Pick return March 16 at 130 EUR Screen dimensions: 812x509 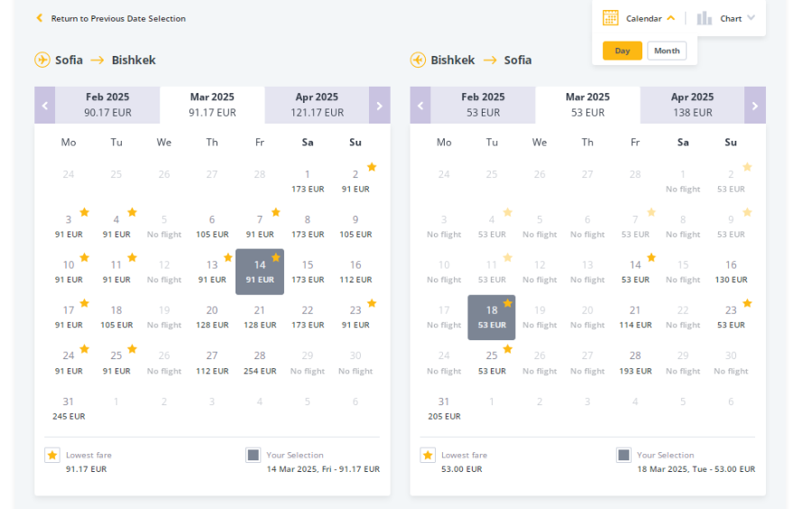point(731,272)
